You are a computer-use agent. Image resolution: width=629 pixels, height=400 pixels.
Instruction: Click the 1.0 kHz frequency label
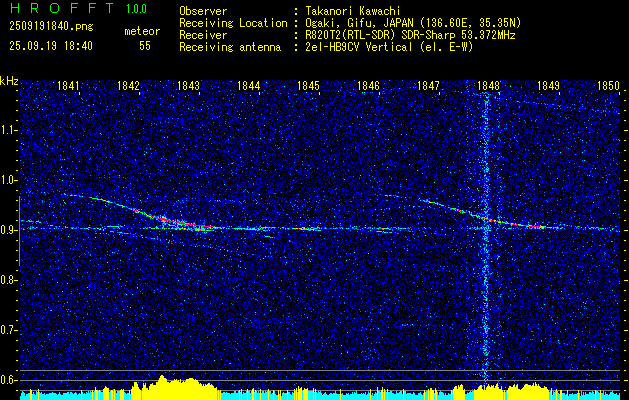pos(8,180)
